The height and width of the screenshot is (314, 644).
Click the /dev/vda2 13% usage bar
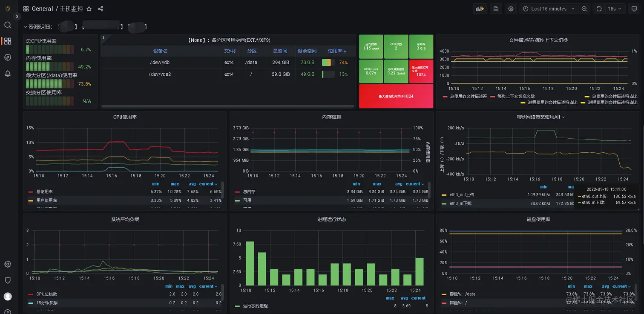point(328,74)
